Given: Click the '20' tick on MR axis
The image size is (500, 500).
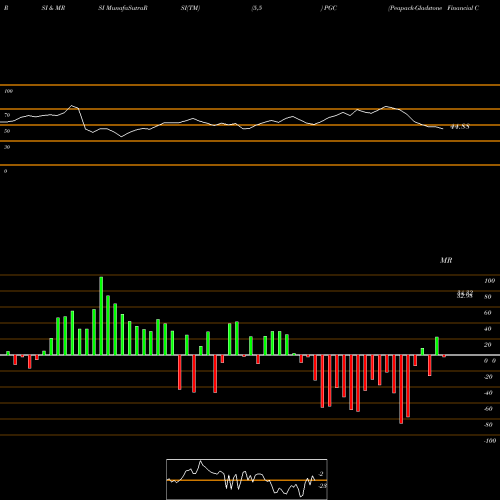Looking at the screenshot, I should 488,345.
